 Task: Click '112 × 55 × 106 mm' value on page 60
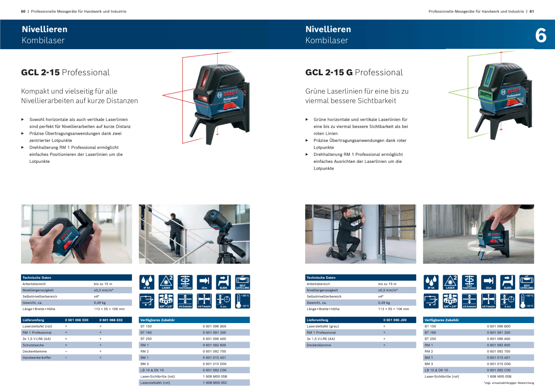point(109,309)
